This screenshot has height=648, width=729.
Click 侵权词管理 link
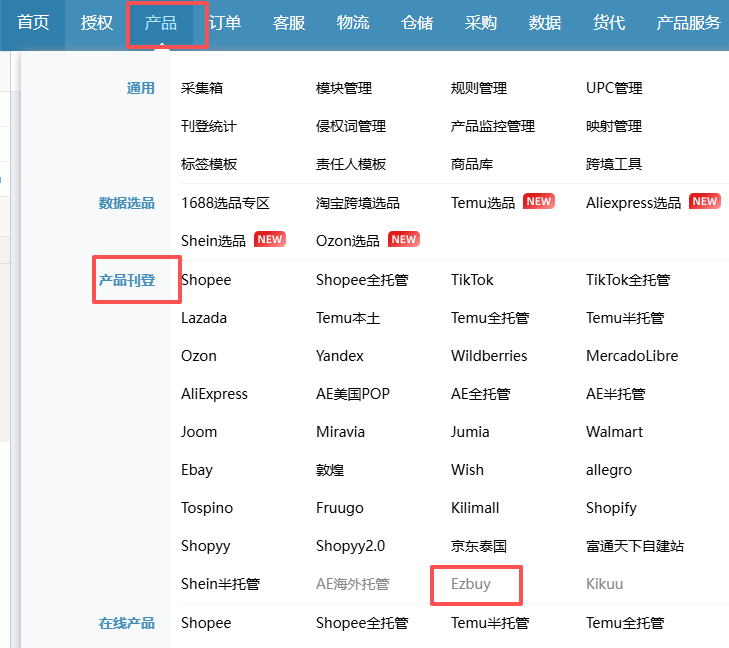(x=351, y=126)
